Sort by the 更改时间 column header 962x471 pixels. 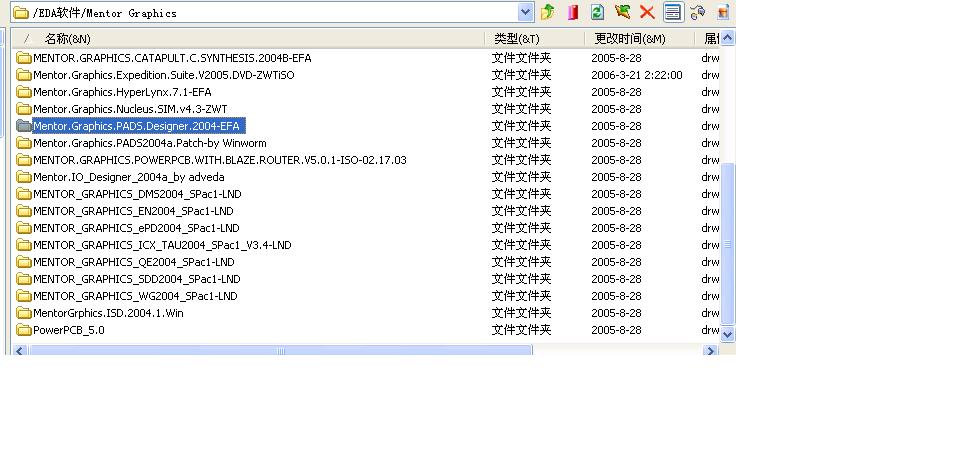click(629, 39)
